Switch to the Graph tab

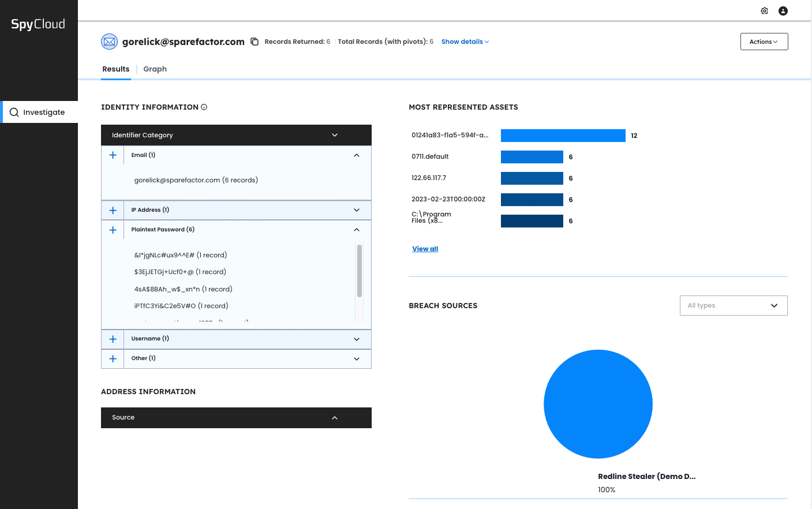155,69
